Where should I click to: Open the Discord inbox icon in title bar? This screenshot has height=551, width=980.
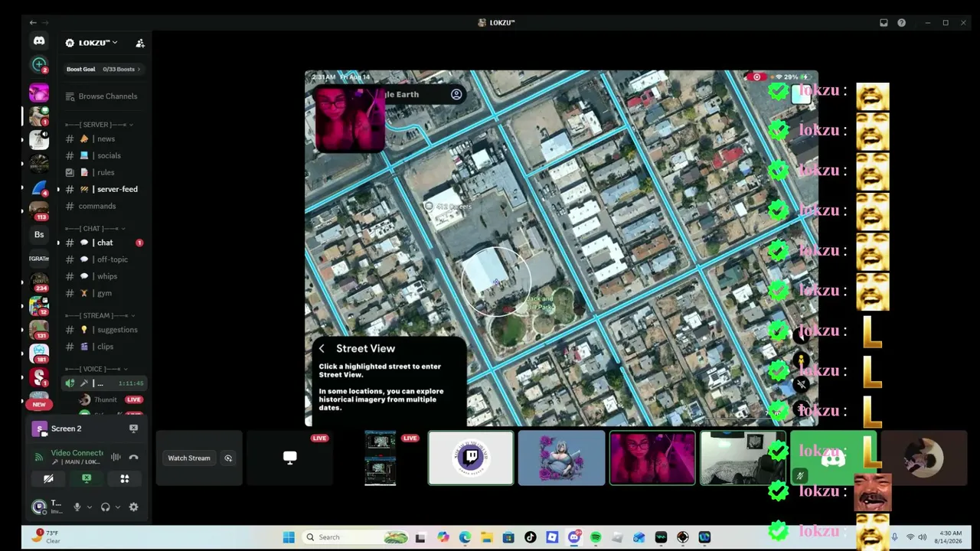(x=884, y=23)
